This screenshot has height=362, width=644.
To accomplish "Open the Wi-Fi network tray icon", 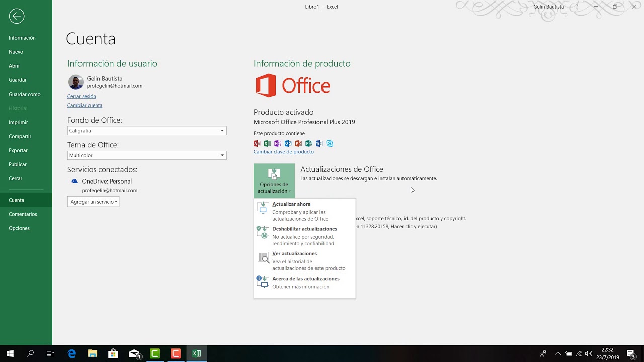I will (x=579, y=353).
